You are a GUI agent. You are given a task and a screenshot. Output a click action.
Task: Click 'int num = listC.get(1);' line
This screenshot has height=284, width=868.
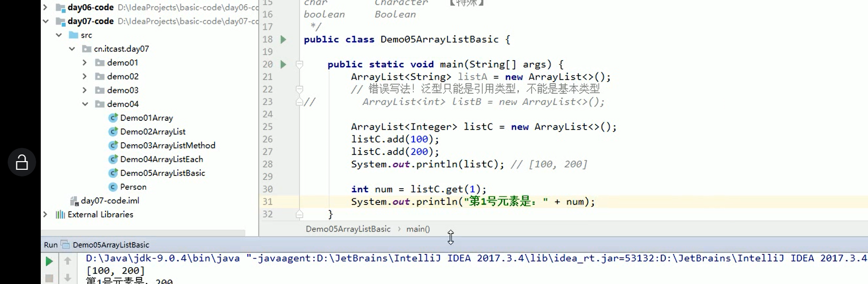(418, 189)
